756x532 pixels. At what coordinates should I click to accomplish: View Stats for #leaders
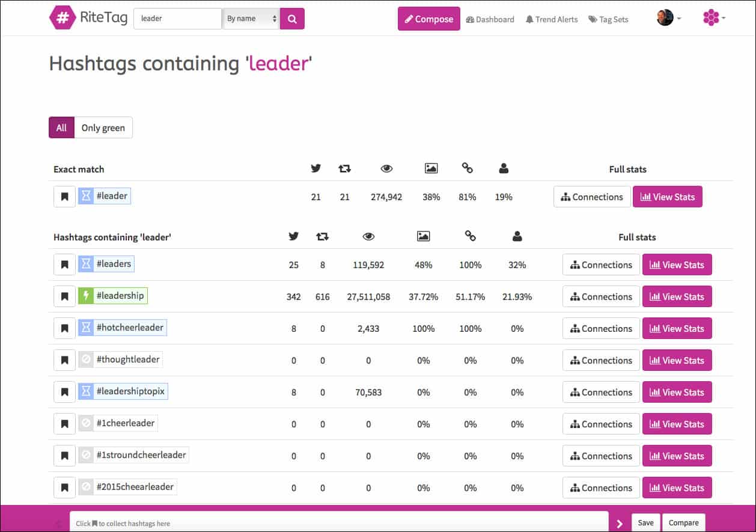click(677, 264)
